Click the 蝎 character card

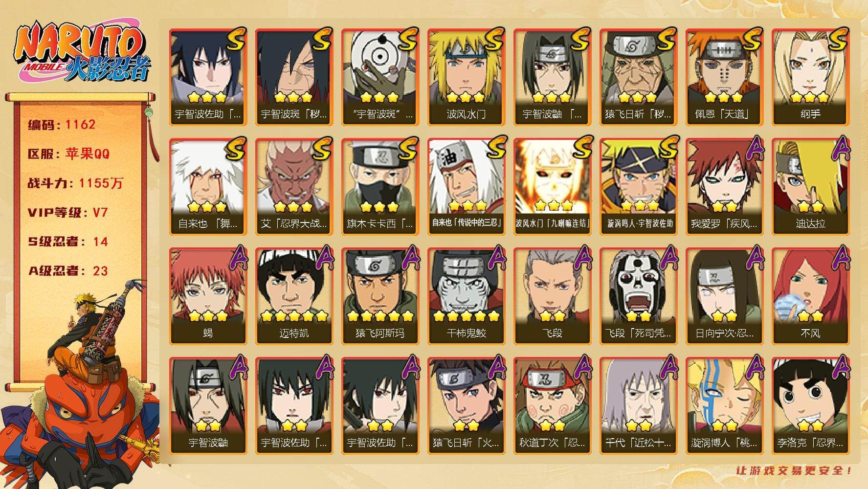point(208,296)
